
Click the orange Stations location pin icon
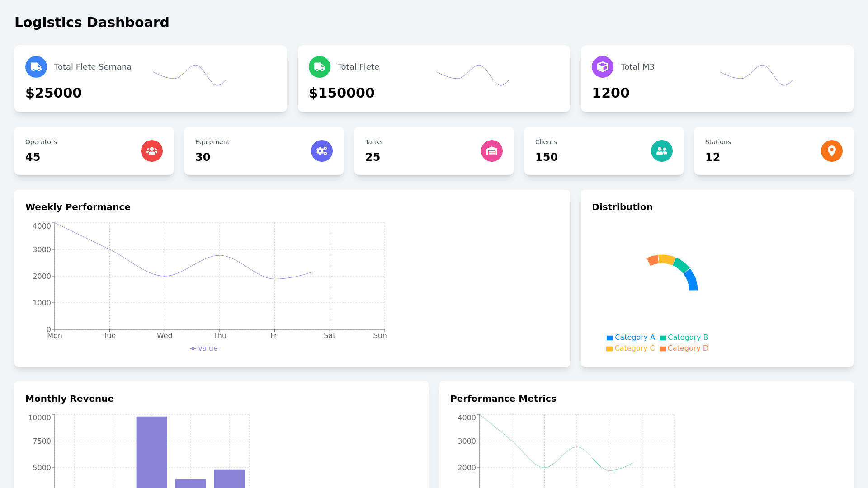(832, 151)
